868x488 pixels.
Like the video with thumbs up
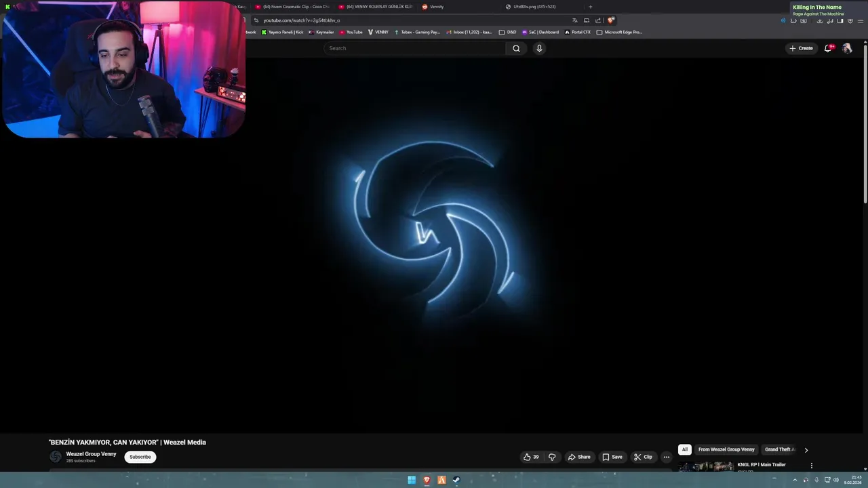(531, 457)
